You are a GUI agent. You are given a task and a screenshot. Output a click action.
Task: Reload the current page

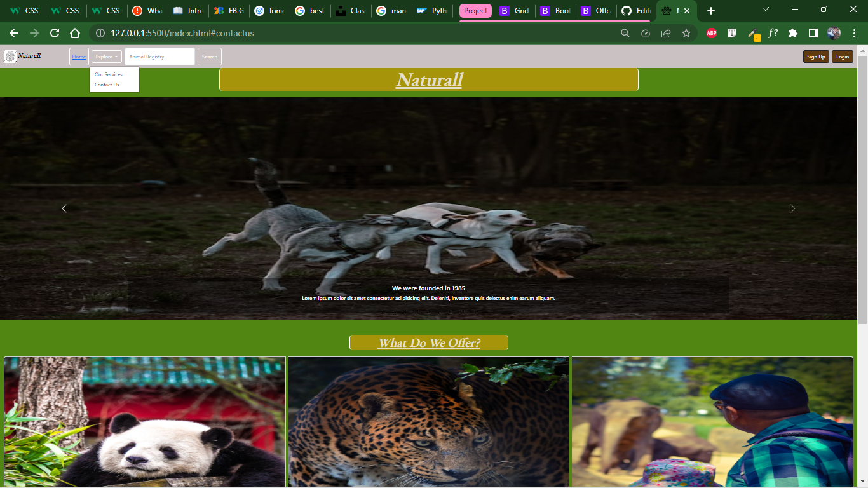[55, 33]
